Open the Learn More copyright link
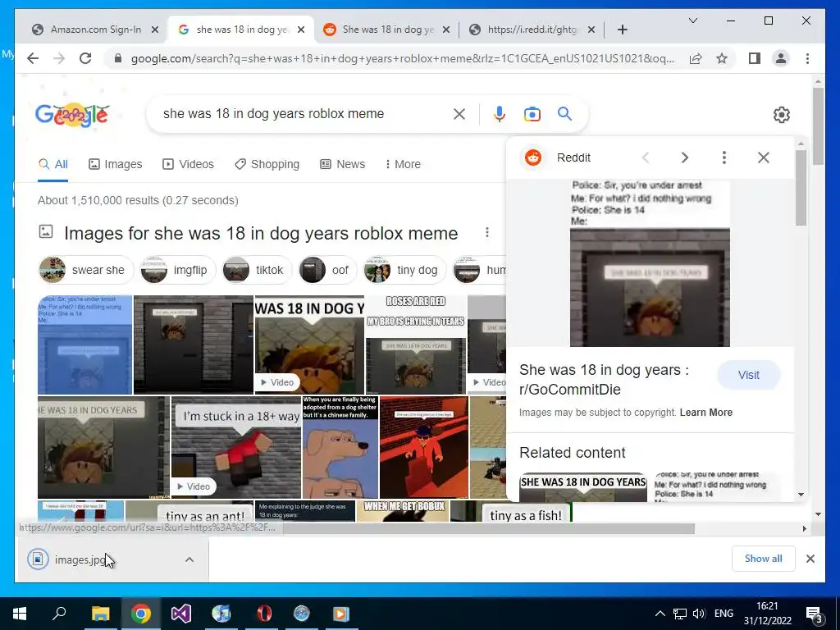 (x=706, y=413)
